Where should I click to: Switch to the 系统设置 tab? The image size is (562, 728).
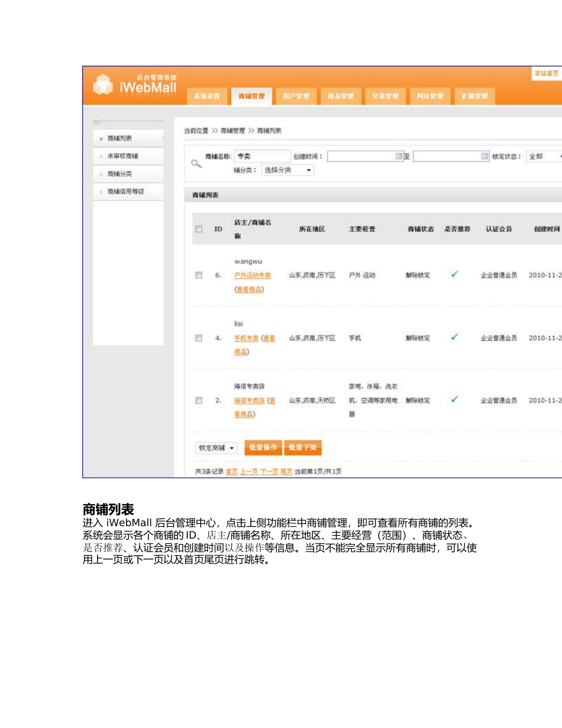click(207, 96)
